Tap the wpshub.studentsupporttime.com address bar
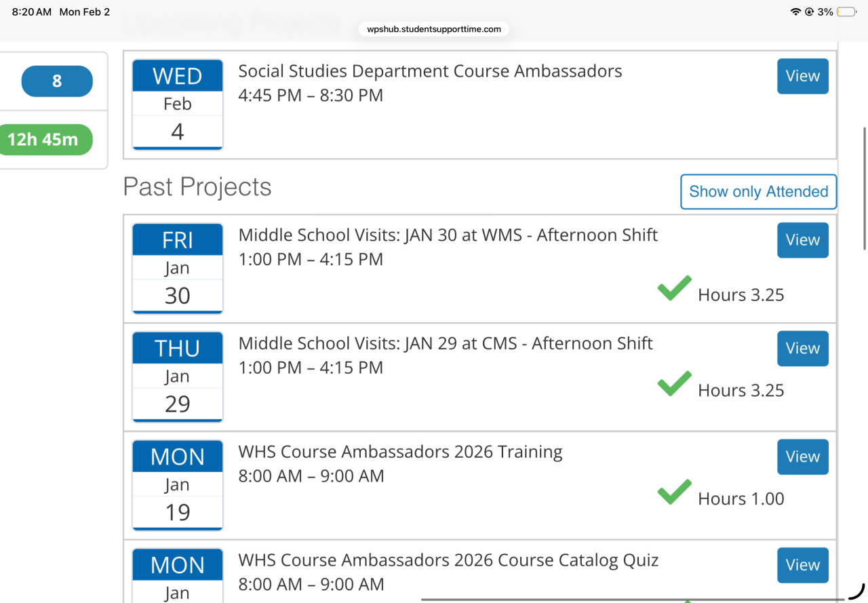Image resolution: width=868 pixels, height=603 pixels. [434, 29]
